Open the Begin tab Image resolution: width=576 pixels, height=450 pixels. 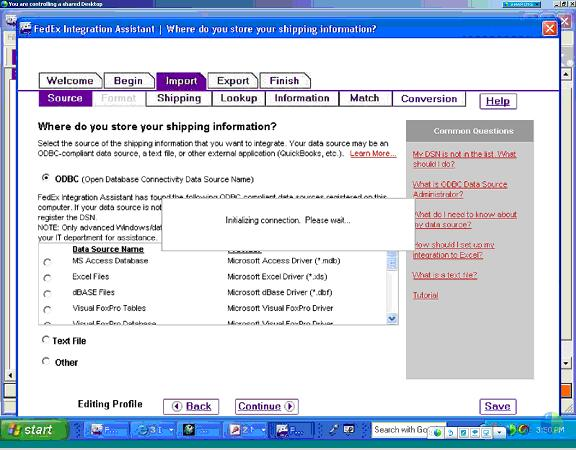tap(129, 81)
